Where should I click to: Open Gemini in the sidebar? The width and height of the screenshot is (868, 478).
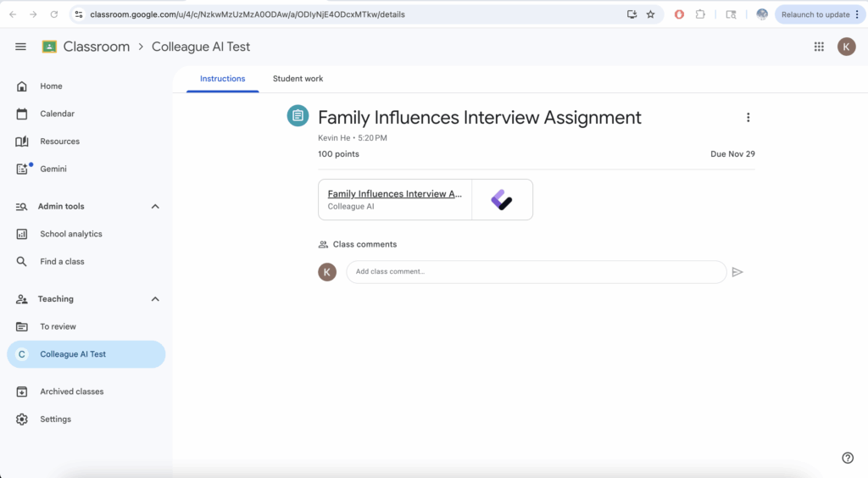tap(53, 169)
